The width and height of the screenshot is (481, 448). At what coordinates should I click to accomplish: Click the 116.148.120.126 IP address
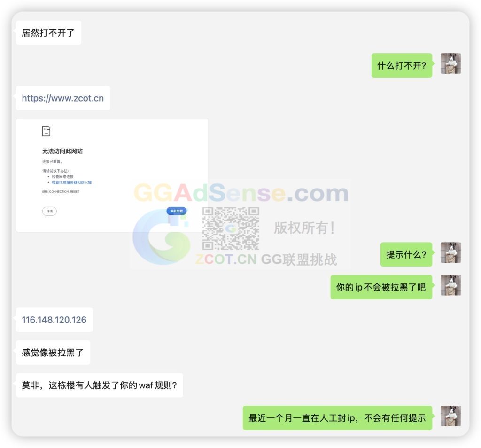click(x=54, y=320)
